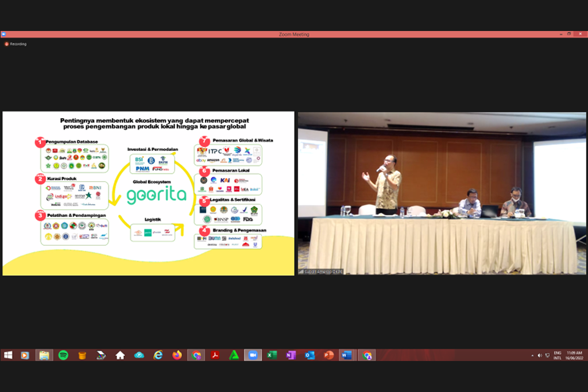The width and height of the screenshot is (588, 392).
Task: Open OneNote from the taskbar
Action: (291, 355)
